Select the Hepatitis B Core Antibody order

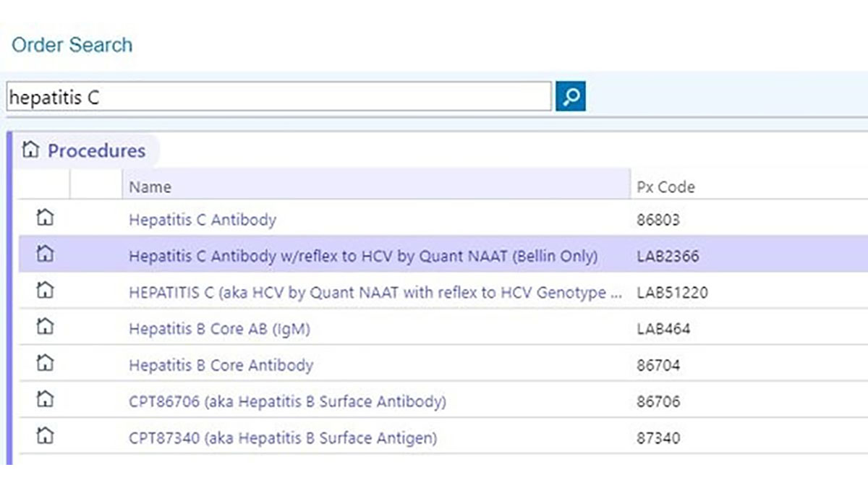click(221, 365)
